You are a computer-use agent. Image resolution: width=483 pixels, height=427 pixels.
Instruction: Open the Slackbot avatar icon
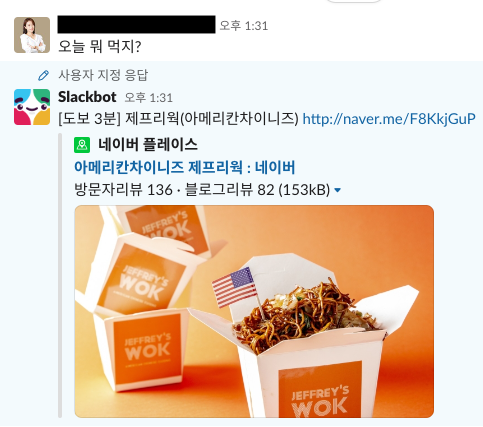tap(32, 107)
